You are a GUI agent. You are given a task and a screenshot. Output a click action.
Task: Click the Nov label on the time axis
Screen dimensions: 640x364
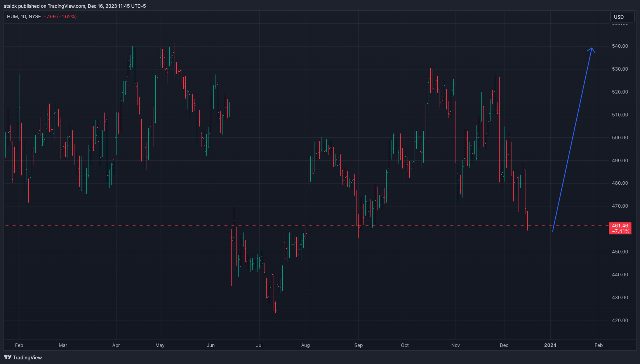click(x=456, y=345)
